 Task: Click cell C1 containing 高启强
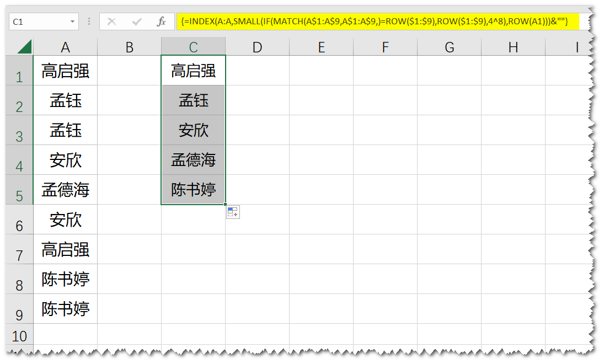click(x=194, y=71)
